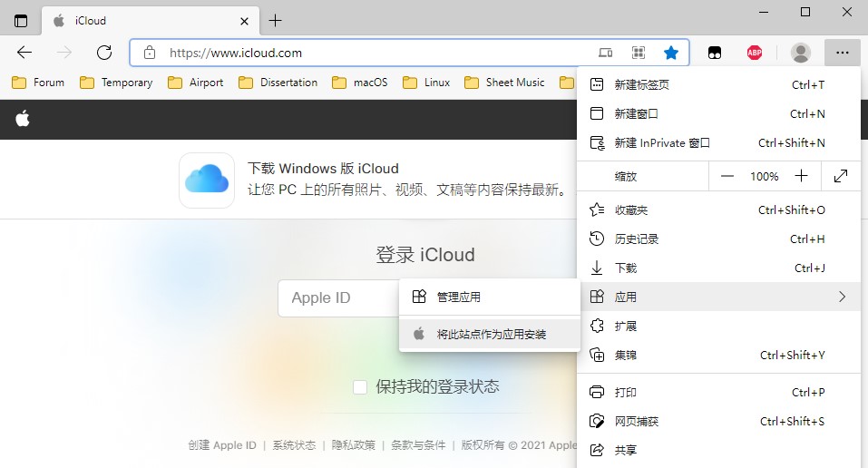This screenshot has width=868, height=468.
Task: Decrease zoom with the minus button
Action: pyautogui.click(x=727, y=176)
